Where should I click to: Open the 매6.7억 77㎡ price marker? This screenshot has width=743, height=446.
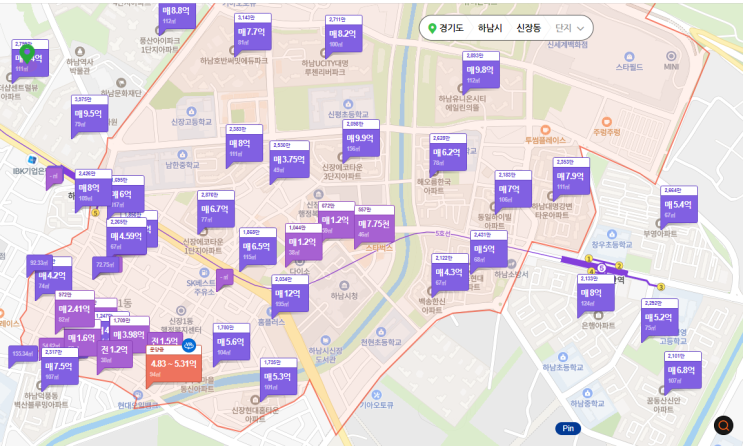(216, 210)
